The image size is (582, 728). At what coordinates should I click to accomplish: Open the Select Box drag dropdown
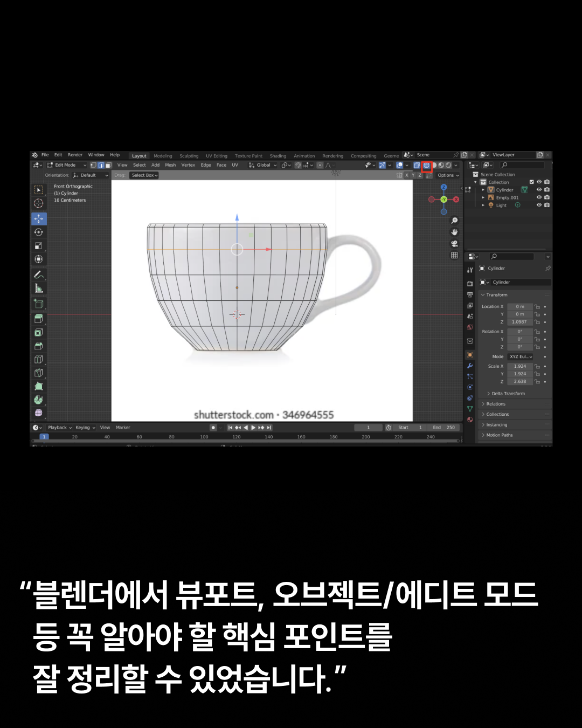144,175
